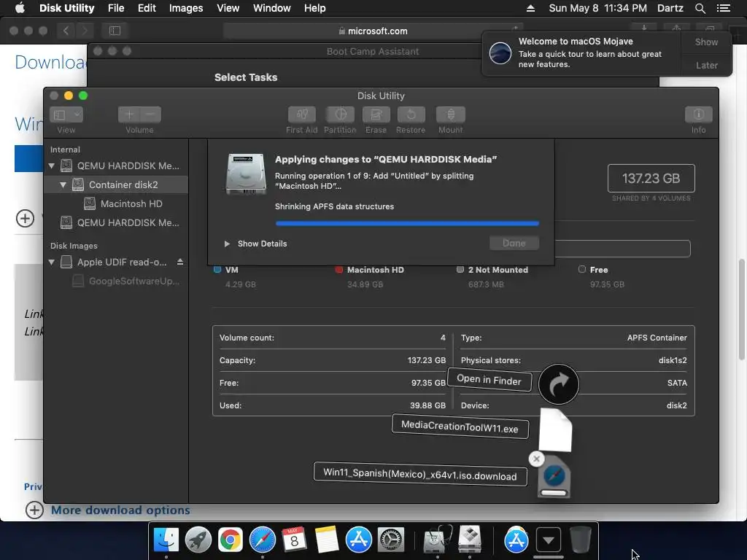Click the Safari back navigation arrow

point(66,31)
